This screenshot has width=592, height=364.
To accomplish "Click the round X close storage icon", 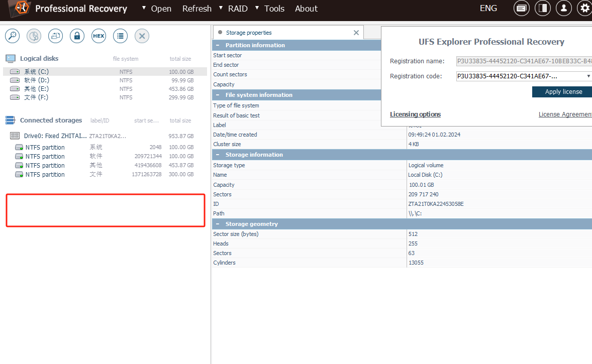I will (x=142, y=36).
